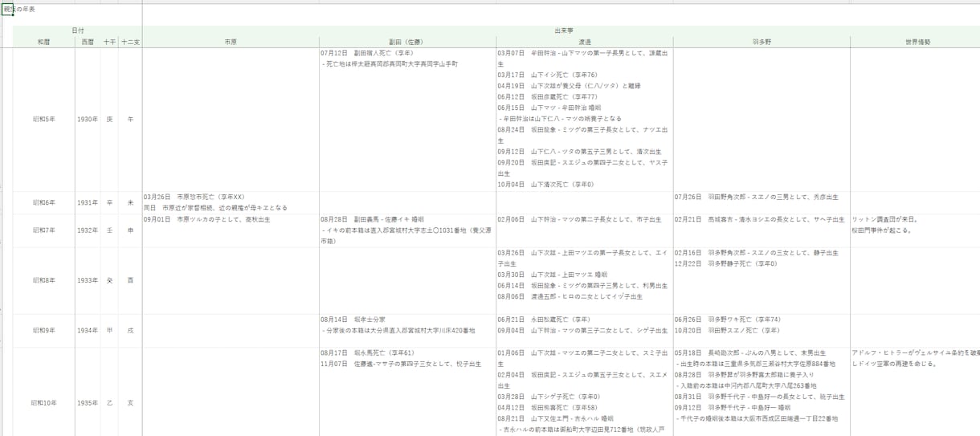Select the 副田 cell starting 08月14日
Screen dimensions: 980x436
(x=407, y=330)
